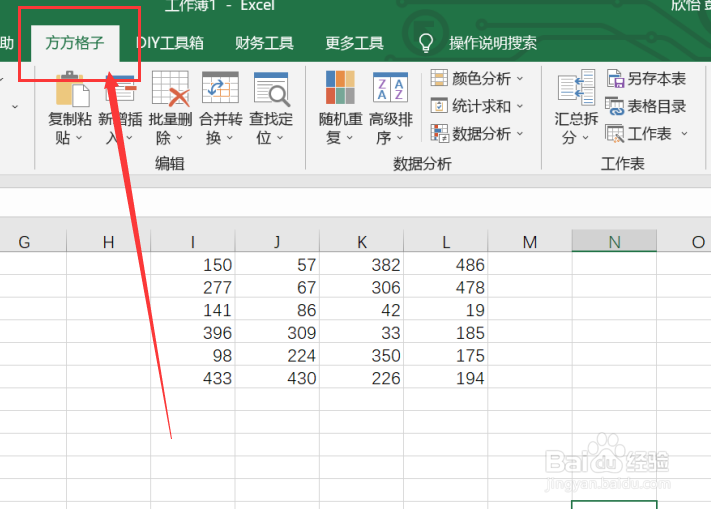Select the cell containing 224
This screenshot has width=711, height=509.
point(277,354)
